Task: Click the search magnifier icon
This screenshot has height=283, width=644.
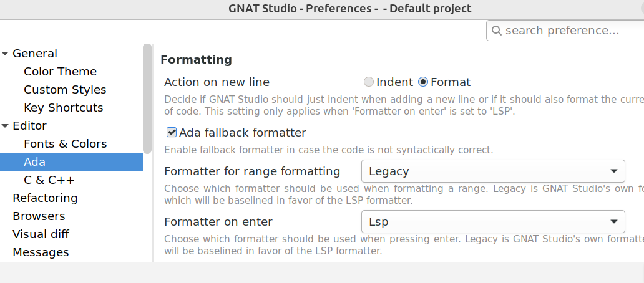Action: tap(497, 31)
